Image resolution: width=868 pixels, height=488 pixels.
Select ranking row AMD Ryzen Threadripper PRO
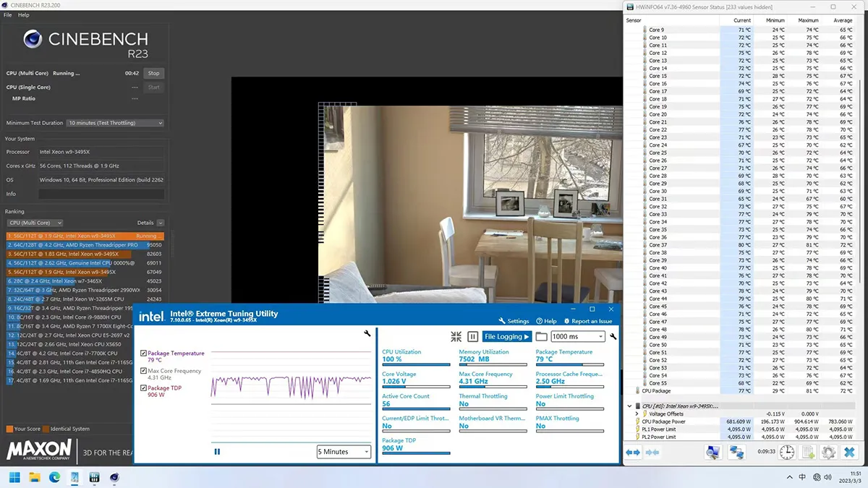point(85,244)
